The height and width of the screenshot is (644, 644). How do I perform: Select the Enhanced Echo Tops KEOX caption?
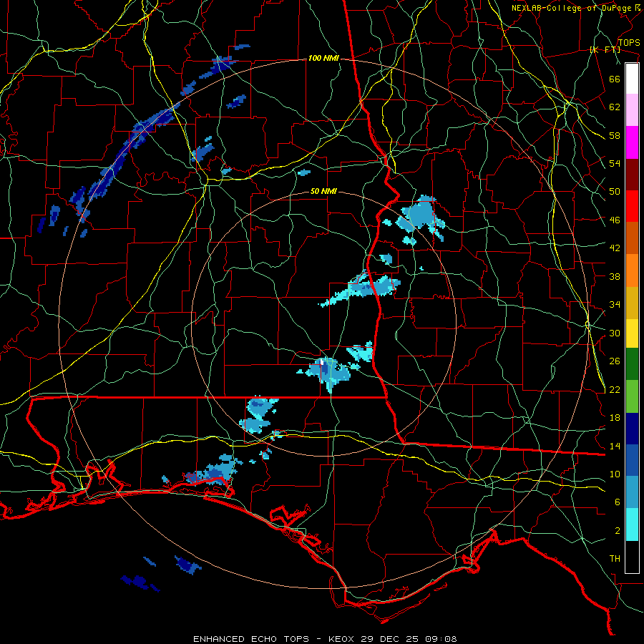coord(325,639)
